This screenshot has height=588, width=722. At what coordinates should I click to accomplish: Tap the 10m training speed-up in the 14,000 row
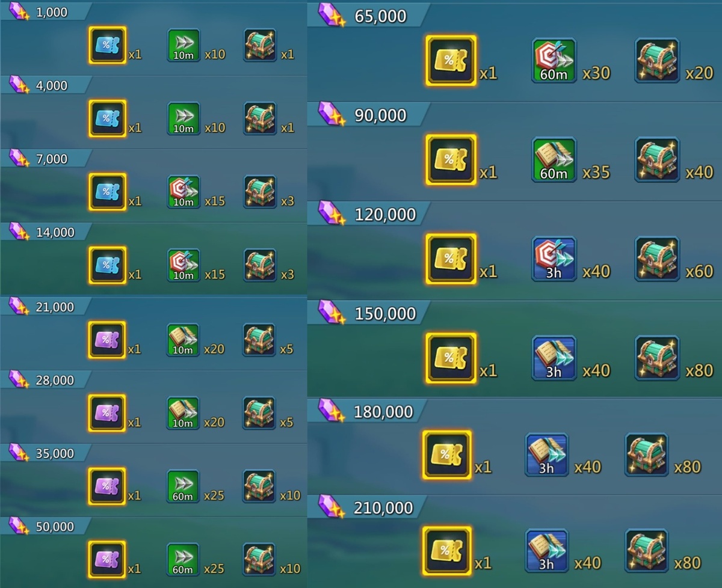click(184, 265)
